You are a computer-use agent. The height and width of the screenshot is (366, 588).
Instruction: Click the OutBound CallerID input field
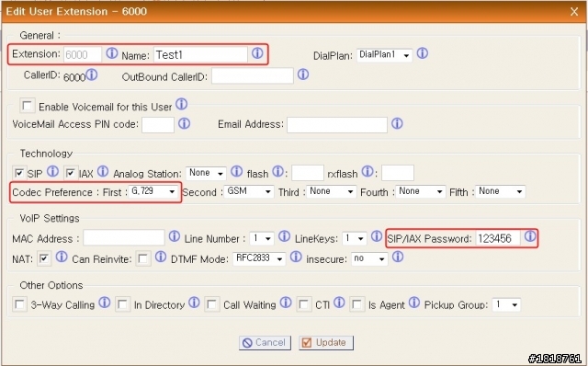click(x=253, y=76)
